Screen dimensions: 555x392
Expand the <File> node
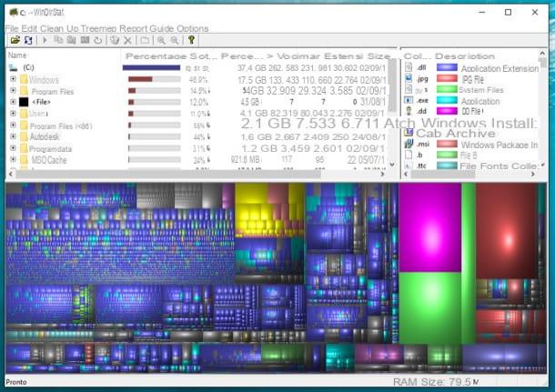(13, 102)
